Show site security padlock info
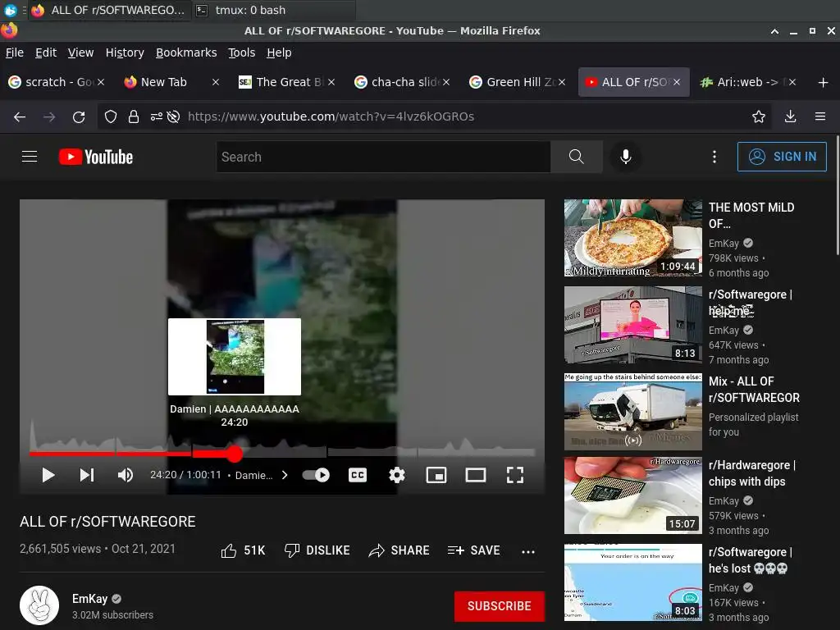Screen dimensions: 840x630 tap(134, 116)
